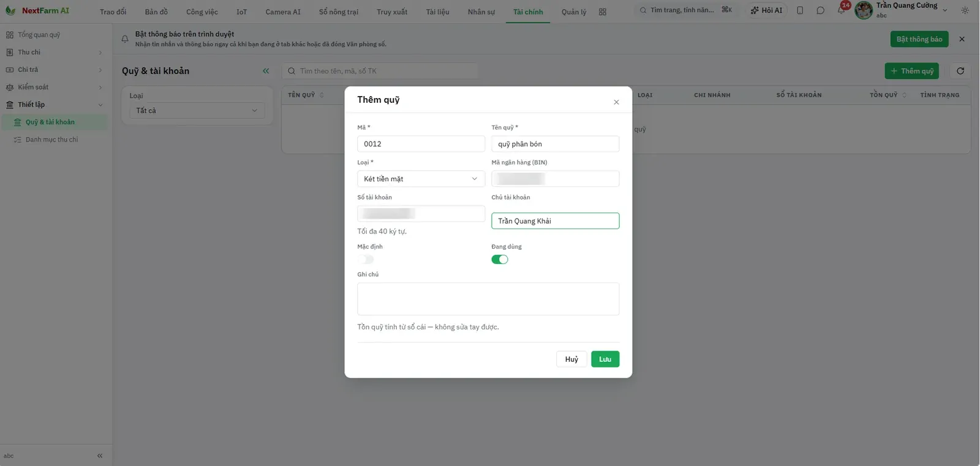The height and width of the screenshot is (466, 980).
Task: Dismiss the browser notification banner
Action: tap(962, 39)
